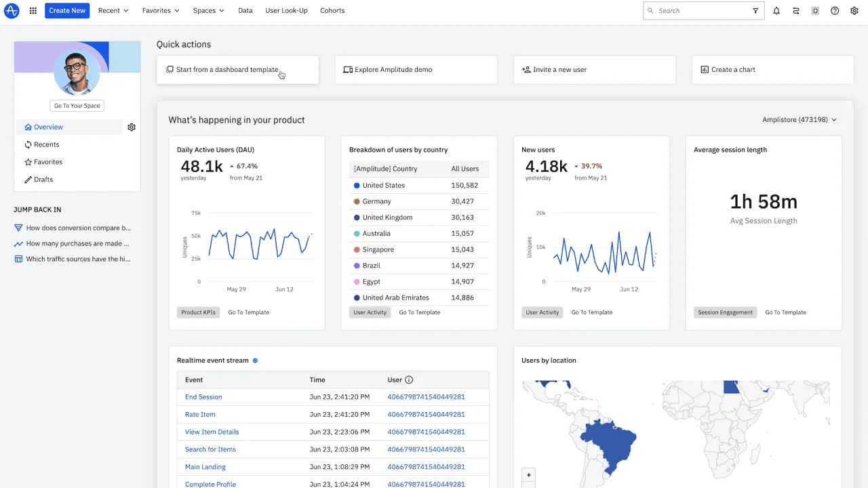The height and width of the screenshot is (488, 868).
Task: Go to the Cohorts page
Action: 332,11
